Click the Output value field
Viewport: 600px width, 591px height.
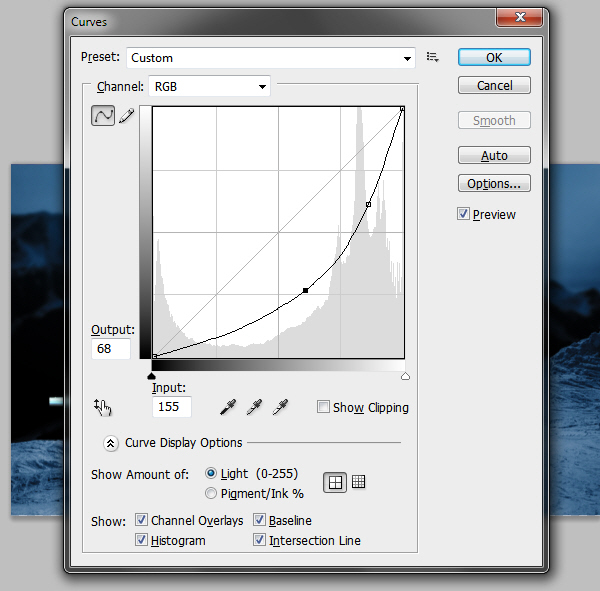click(x=111, y=348)
